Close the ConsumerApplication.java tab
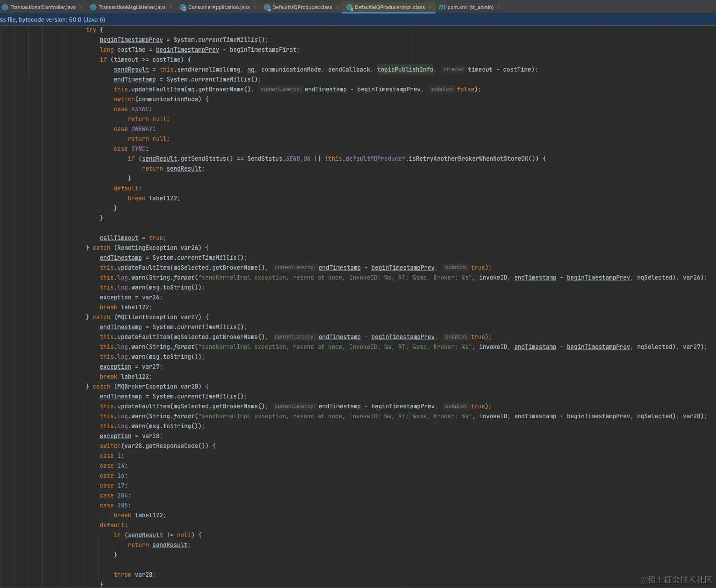This screenshot has height=588, width=716. tap(255, 7)
